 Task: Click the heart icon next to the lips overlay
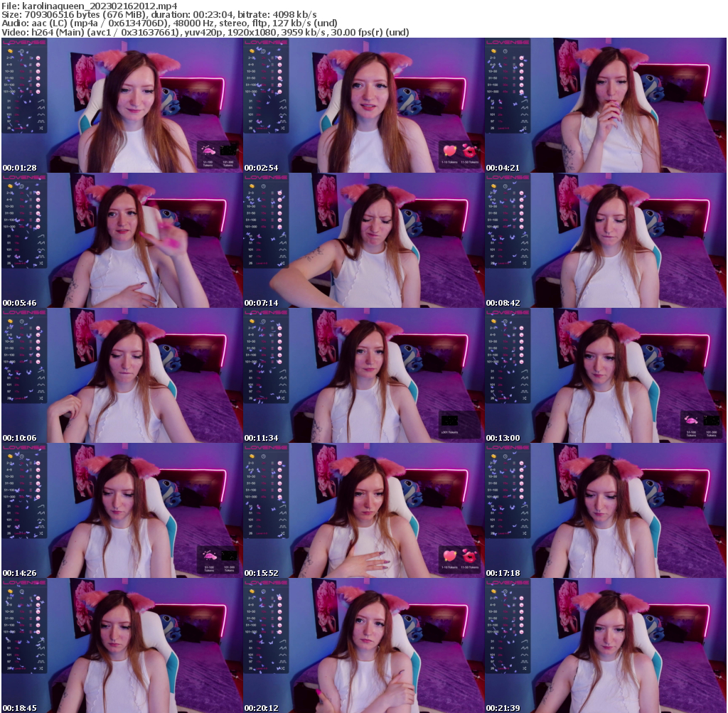449,151
